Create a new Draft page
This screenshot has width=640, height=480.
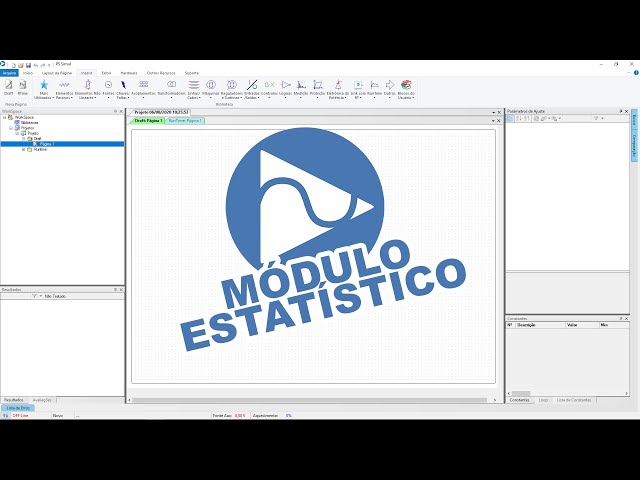(9, 87)
